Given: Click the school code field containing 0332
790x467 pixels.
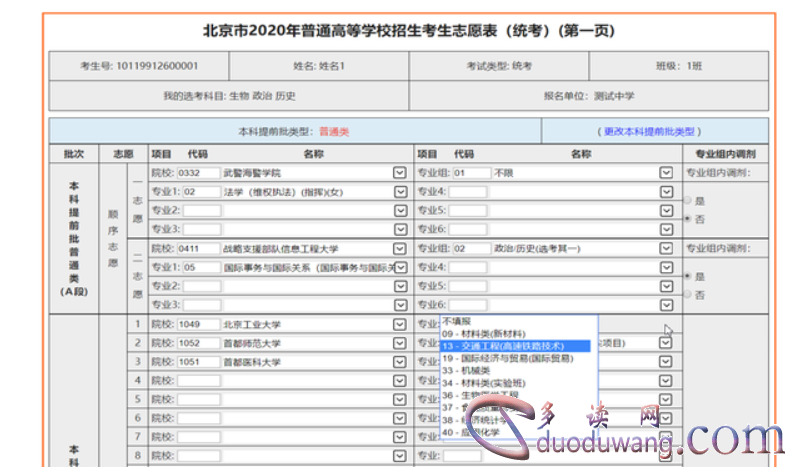Looking at the screenshot, I should [x=199, y=173].
